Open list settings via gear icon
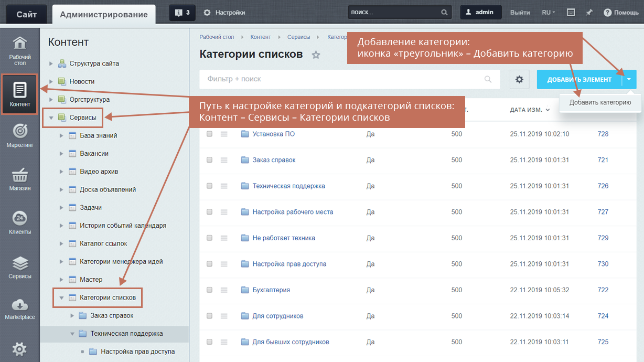Viewport: 644px width, 362px height. (519, 79)
